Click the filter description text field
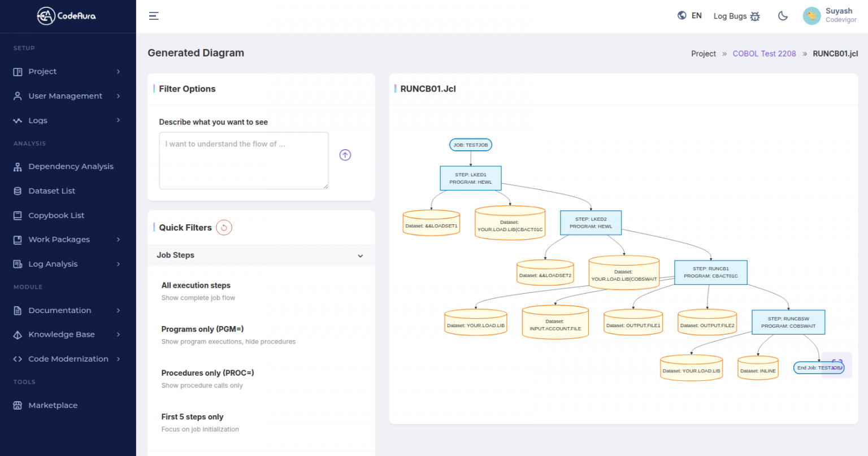The image size is (868, 456). pos(244,160)
